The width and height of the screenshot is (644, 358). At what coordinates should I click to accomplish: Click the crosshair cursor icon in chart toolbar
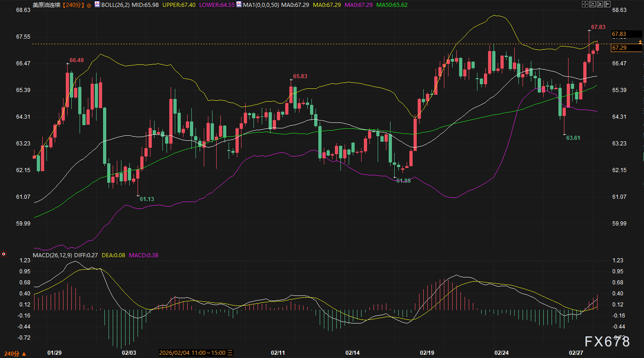(585, 5)
